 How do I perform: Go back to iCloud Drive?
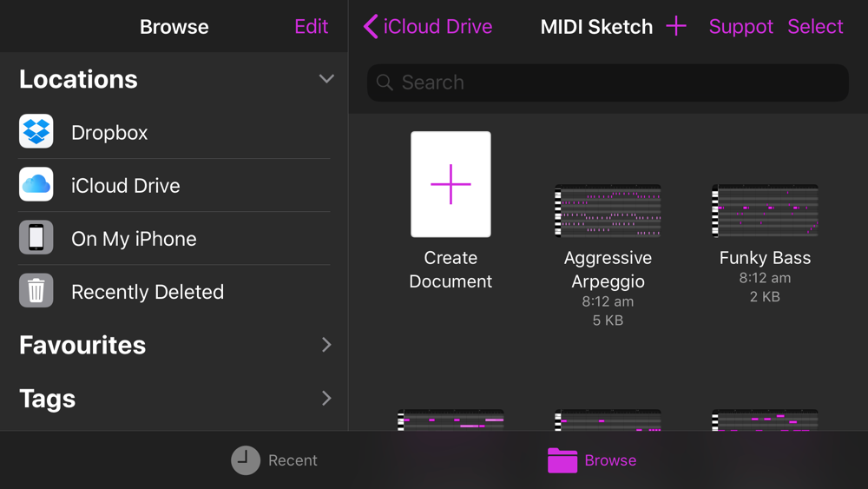(x=427, y=27)
